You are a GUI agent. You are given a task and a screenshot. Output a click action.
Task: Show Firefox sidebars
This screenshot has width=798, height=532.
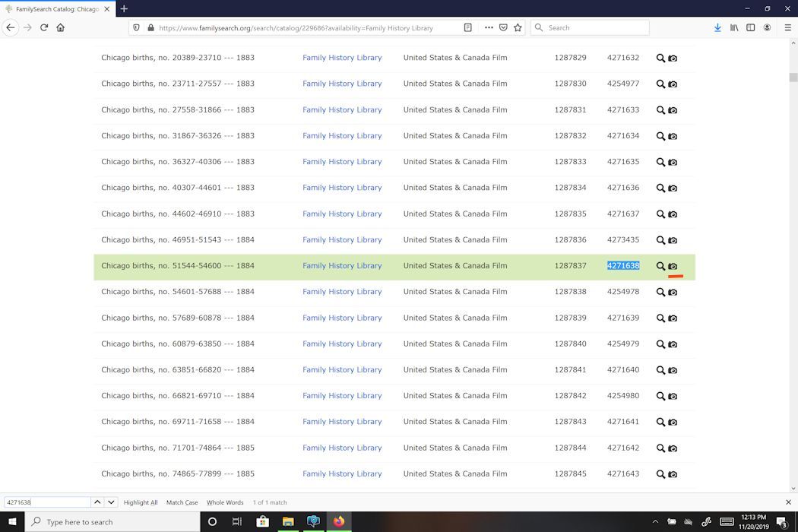750,27
